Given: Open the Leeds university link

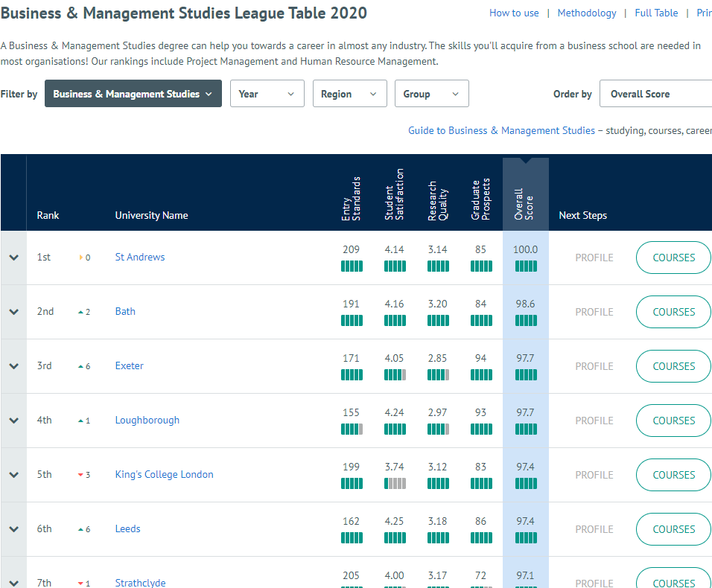Looking at the screenshot, I should click(127, 528).
